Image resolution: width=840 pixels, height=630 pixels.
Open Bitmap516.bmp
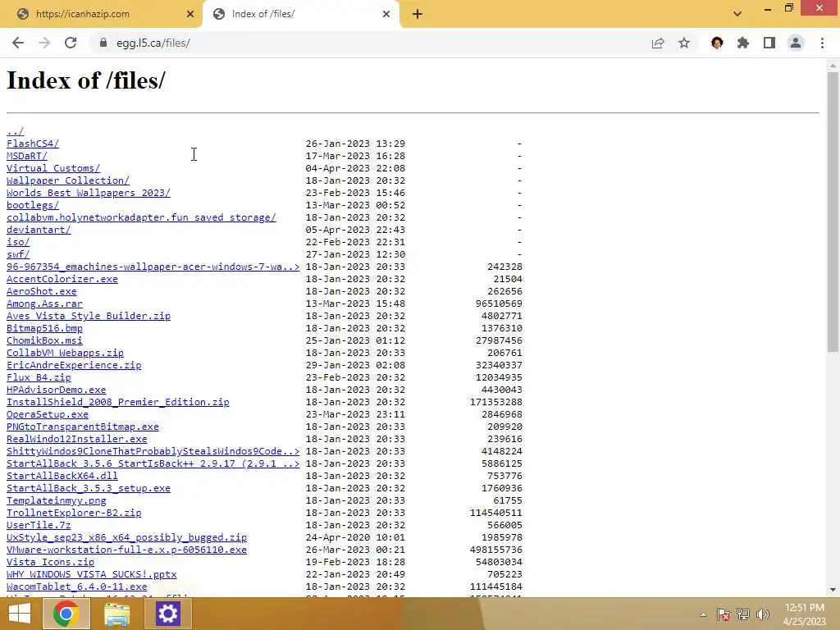44,328
